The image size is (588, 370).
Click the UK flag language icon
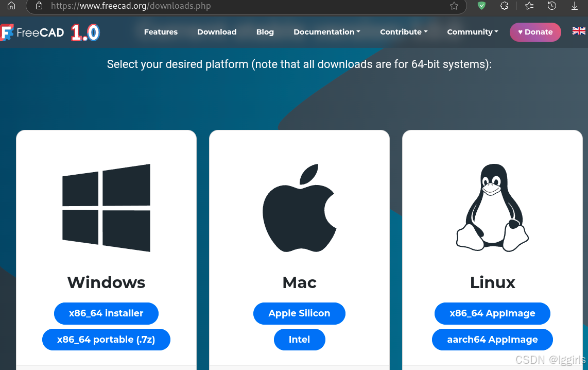[x=579, y=31]
